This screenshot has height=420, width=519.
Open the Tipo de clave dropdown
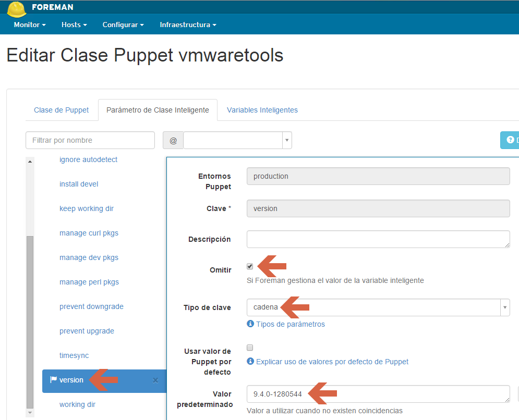coord(378,307)
